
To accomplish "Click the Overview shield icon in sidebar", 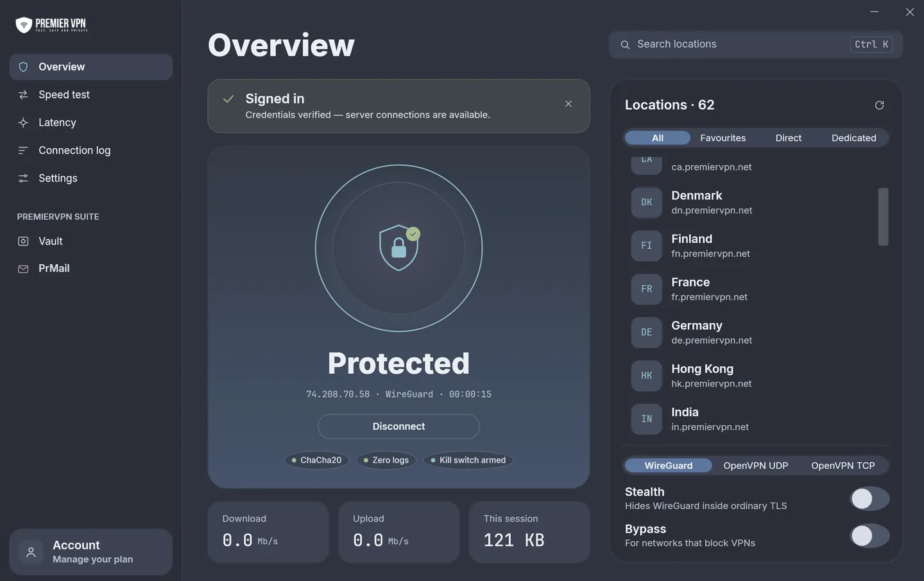I will click(23, 67).
